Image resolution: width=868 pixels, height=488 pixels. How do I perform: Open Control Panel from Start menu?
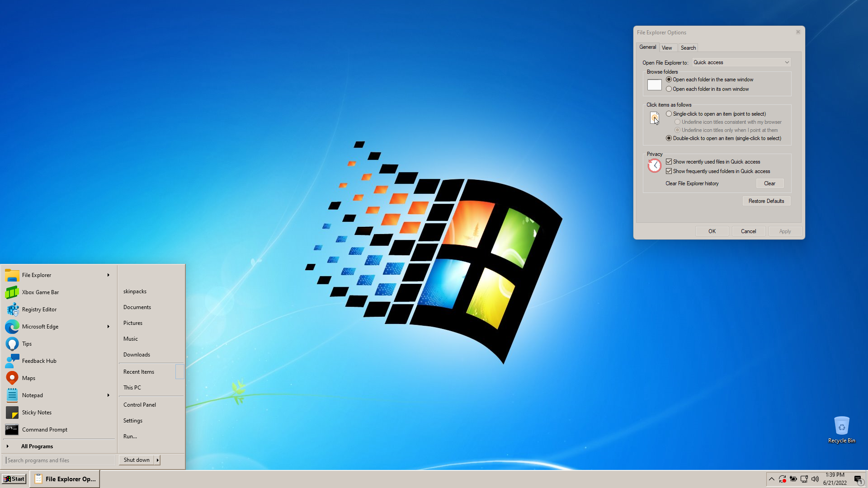click(x=139, y=405)
